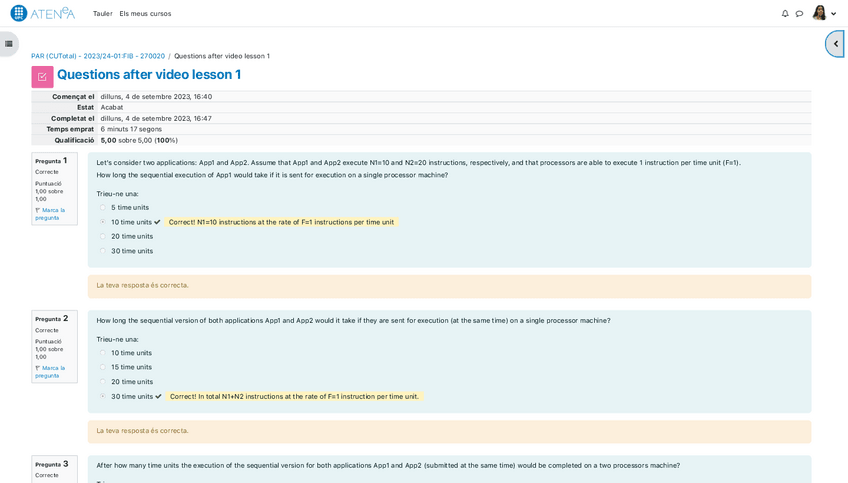Flag question 1 with Marca la pregunta

pyautogui.click(x=52, y=214)
